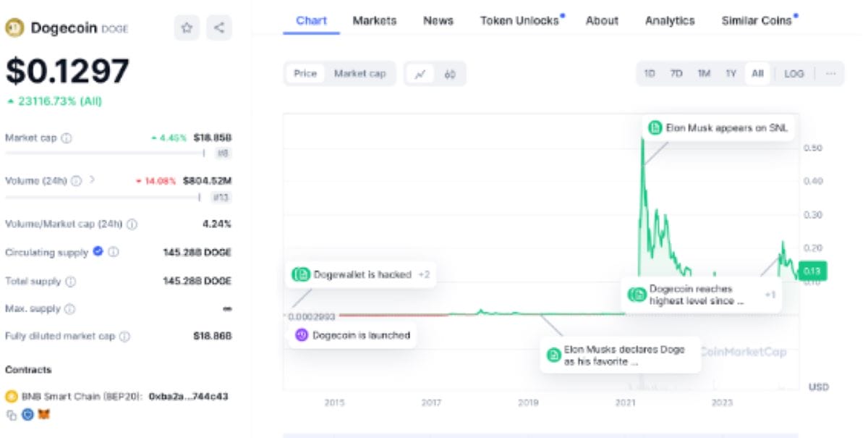Click the MetaMask fox icon
The height and width of the screenshot is (438, 868).
point(44,415)
